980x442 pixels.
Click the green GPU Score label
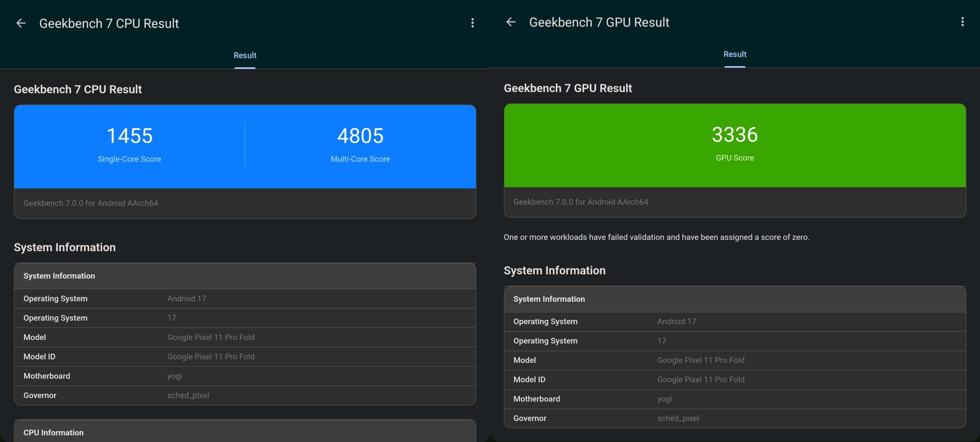click(x=735, y=158)
